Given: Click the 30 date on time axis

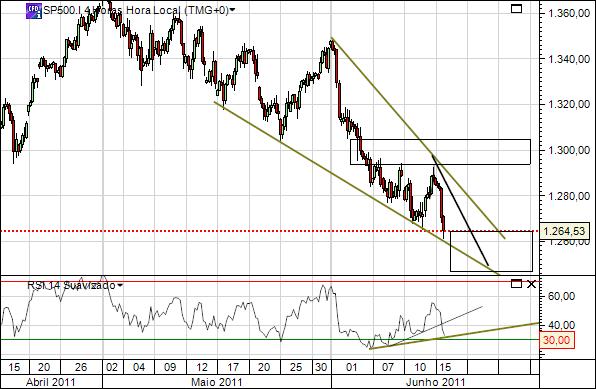Looking at the screenshot, I should coord(321,367).
